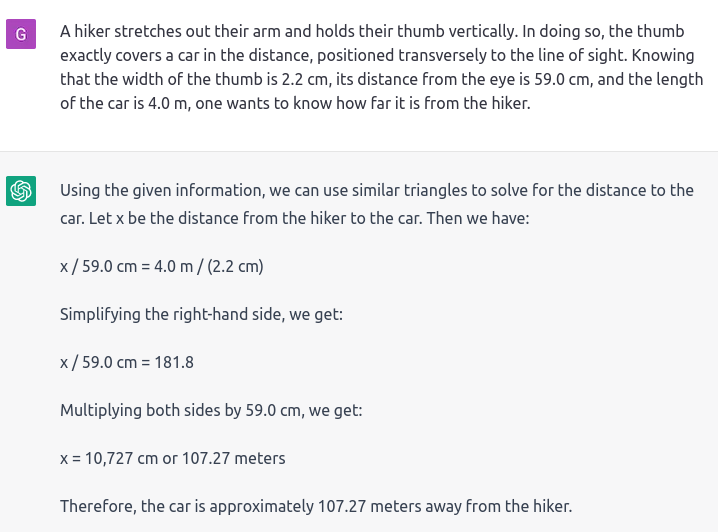Click the value '181.8' in the equation
This screenshot has height=532, width=718.
pos(174,363)
